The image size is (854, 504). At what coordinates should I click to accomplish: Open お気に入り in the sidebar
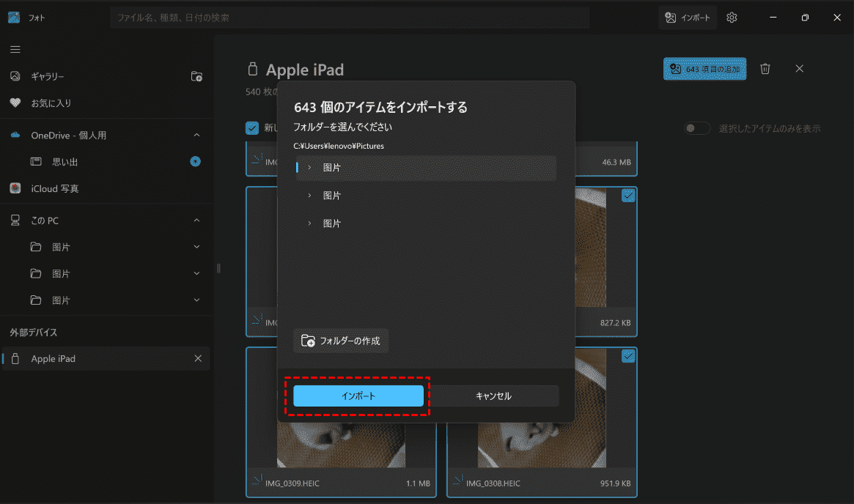click(x=51, y=103)
